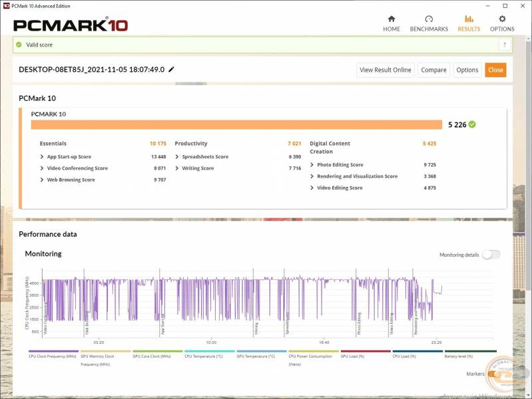Toggle GPU Core Clock legend
Screen dimensions: 532x399
point(157,354)
